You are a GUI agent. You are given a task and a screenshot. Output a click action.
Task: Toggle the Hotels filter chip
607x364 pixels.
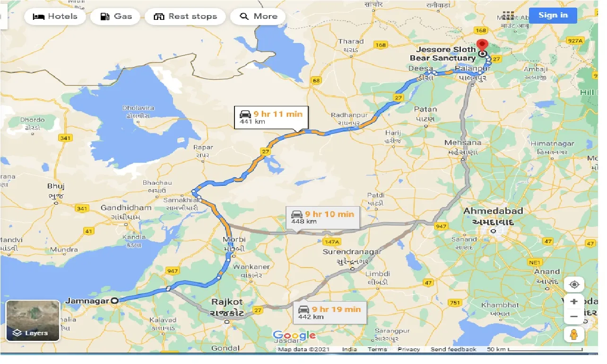click(x=55, y=17)
